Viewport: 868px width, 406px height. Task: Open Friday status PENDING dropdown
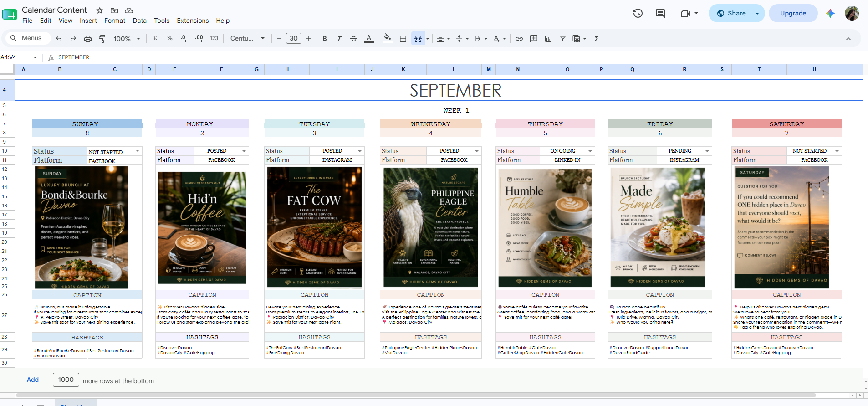pyautogui.click(x=707, y=151)
